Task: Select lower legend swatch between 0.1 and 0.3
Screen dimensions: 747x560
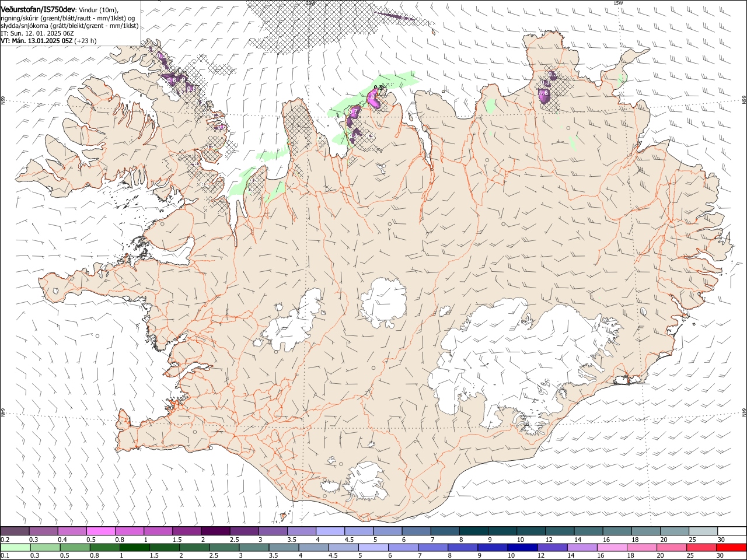Action: click(x=16, y=547)
